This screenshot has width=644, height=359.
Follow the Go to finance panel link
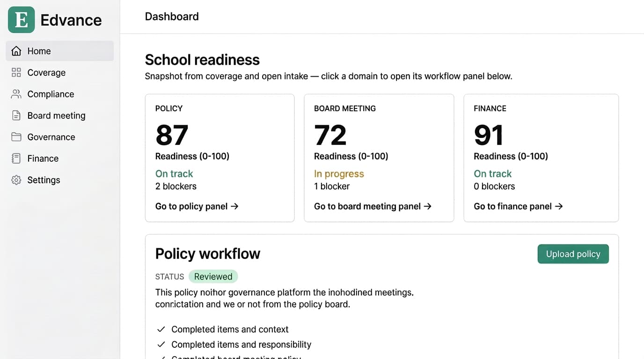point(518,206)
